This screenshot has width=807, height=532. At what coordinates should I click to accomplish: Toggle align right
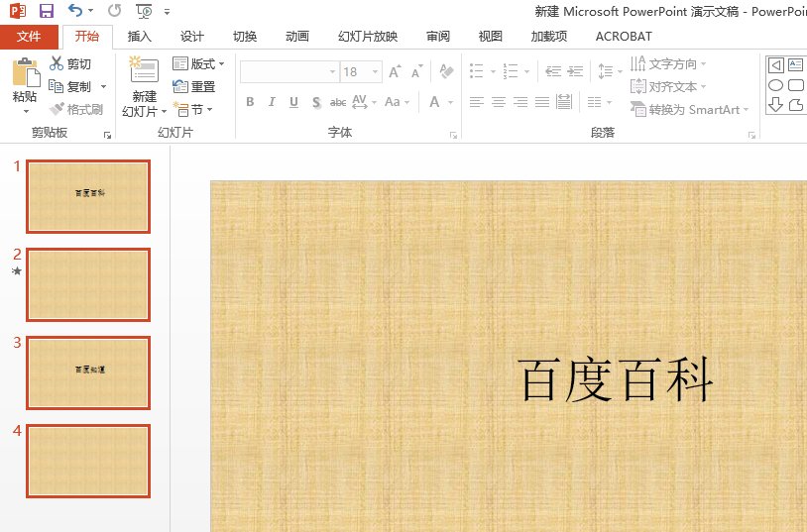tap(520, 102)
